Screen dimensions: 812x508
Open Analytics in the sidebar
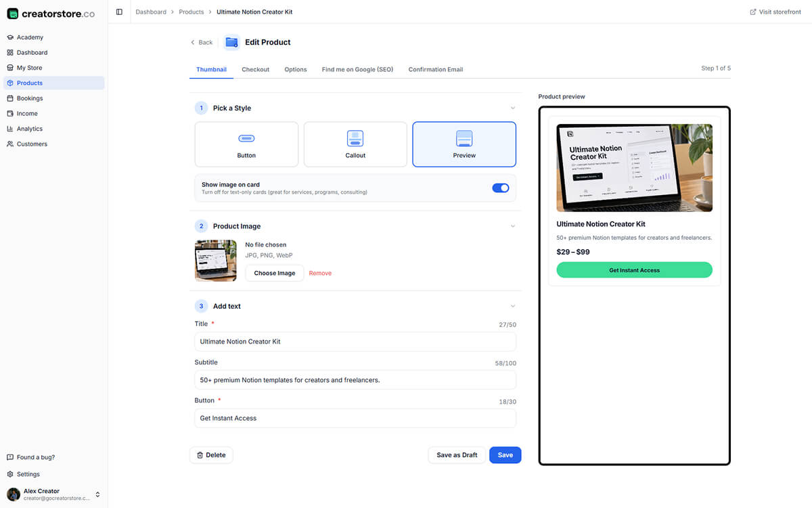click(x=54, y=129)
